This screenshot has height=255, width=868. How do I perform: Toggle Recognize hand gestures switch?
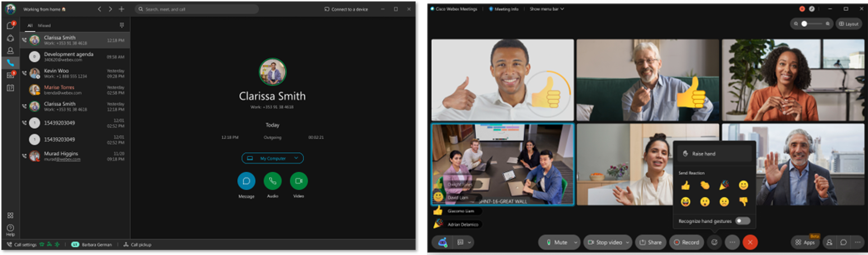coord(743,221)
